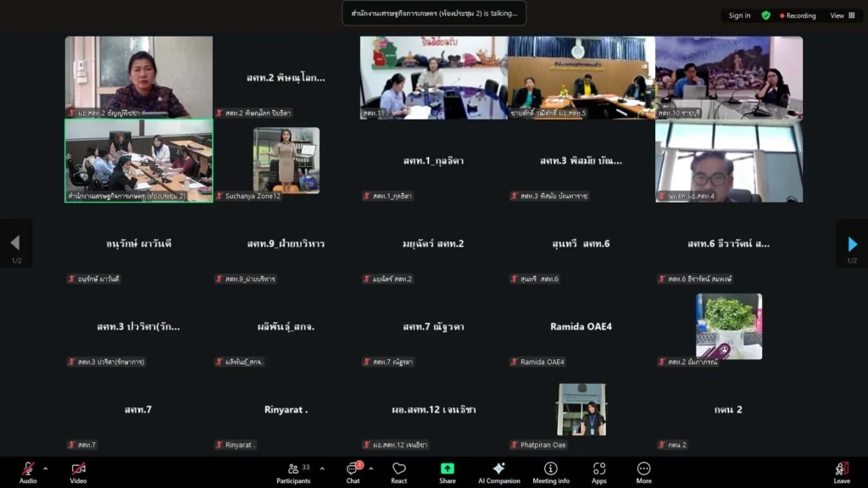
Task: Open the View layout menu
Action: (x=842, y=15)
